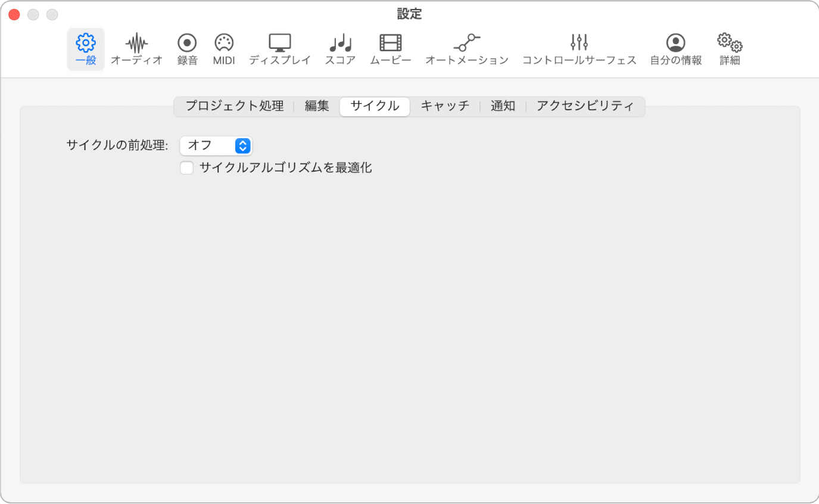This screenshot has width=819, height=504.
Task: Open the オートメーション automation settings pane
Action: coord(466,49)
